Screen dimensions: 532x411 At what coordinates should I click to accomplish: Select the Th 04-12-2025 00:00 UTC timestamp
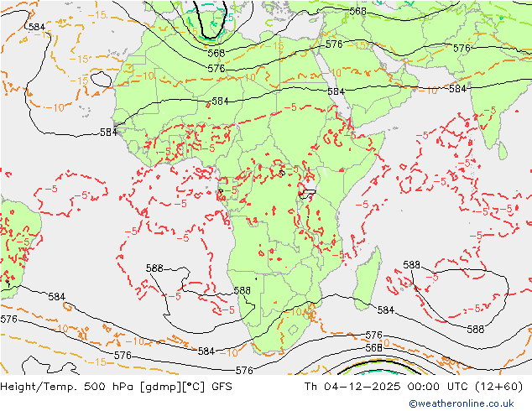pyautogui.click(x=413, y=387)
